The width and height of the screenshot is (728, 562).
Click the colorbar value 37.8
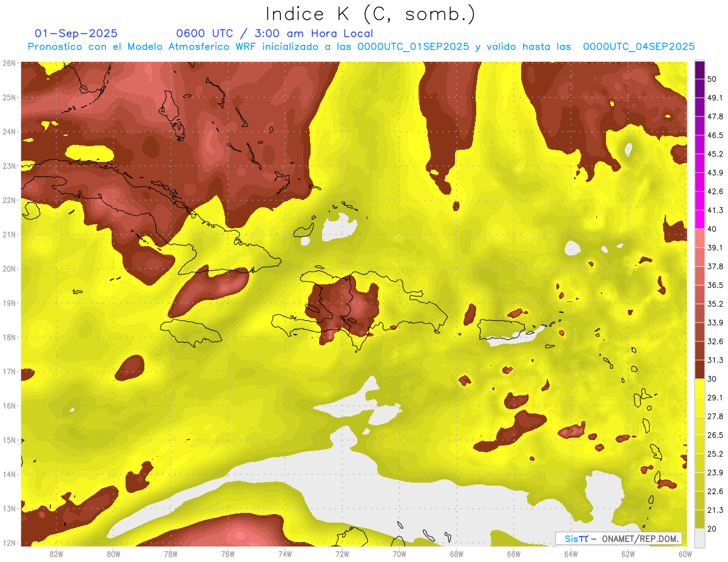(715, 266)
